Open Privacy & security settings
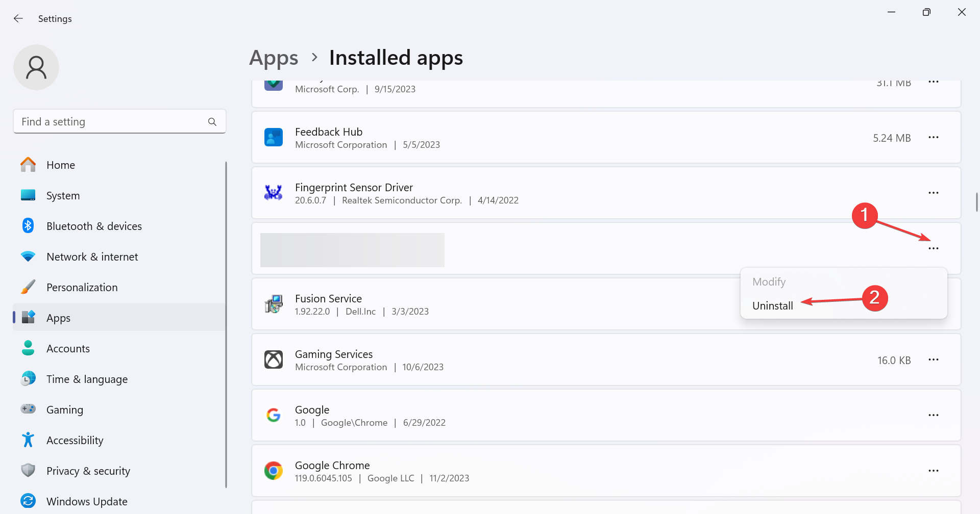Screen dimensions: 980x514 click(x=88, y=471)
